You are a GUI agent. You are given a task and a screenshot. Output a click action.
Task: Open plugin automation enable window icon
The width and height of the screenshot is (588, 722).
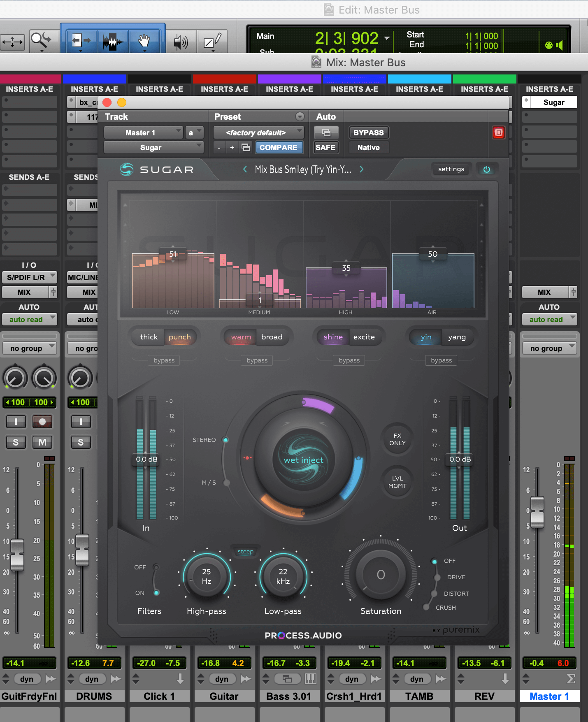pos(326,132)
